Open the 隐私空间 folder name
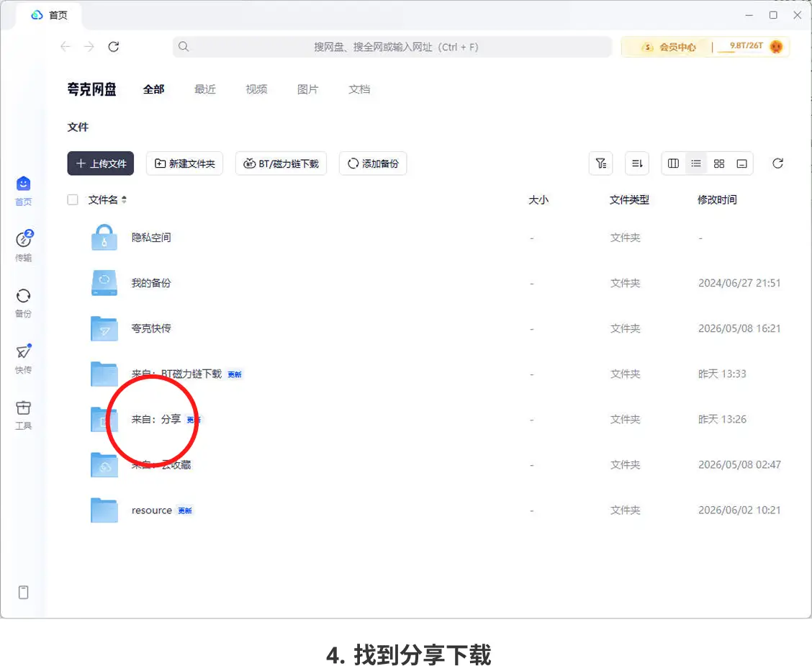 point(151,238)
